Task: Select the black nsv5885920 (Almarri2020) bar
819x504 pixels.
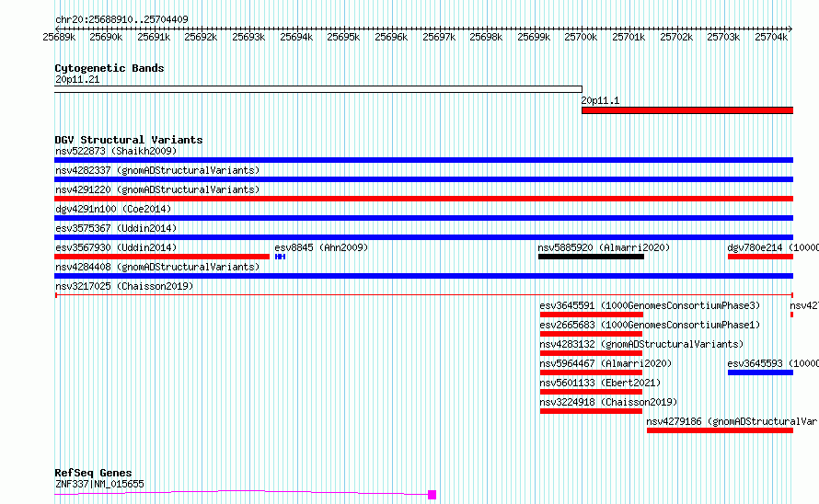Action: pyautogui.click(x=591, y=257)
